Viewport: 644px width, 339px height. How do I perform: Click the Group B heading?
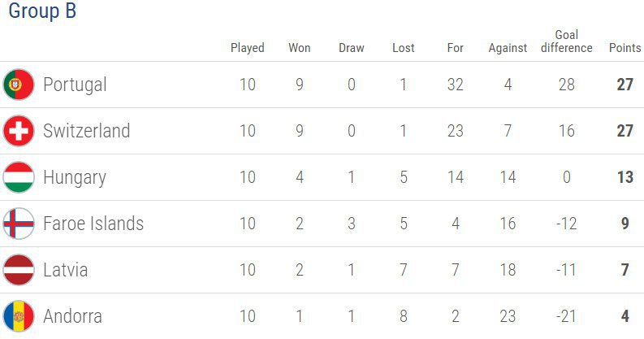click(42, 13)
